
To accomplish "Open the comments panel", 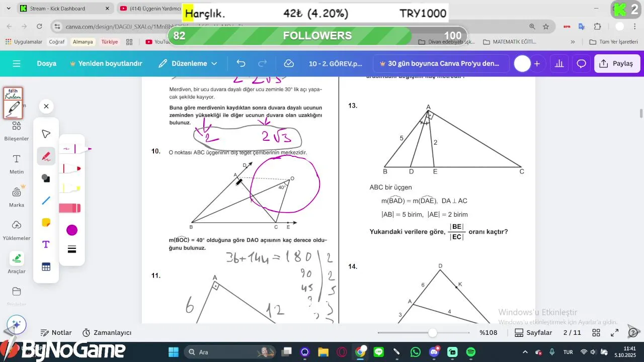I will tap(582, 64).
